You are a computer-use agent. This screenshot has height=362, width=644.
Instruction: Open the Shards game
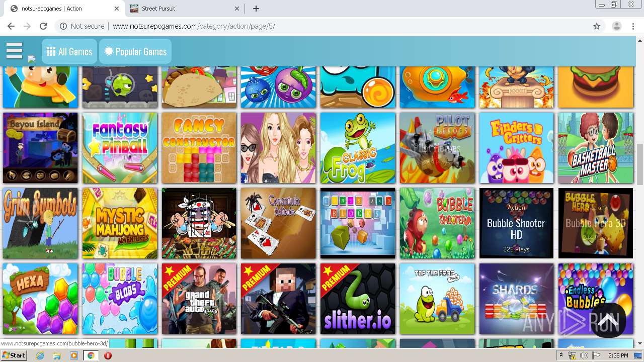(516, 299)
